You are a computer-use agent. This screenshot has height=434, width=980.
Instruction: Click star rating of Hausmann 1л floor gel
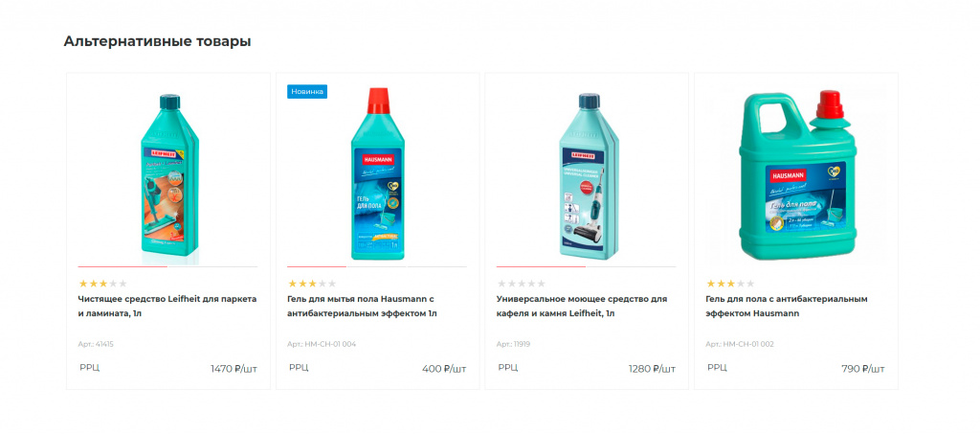[x=312, y=284]
